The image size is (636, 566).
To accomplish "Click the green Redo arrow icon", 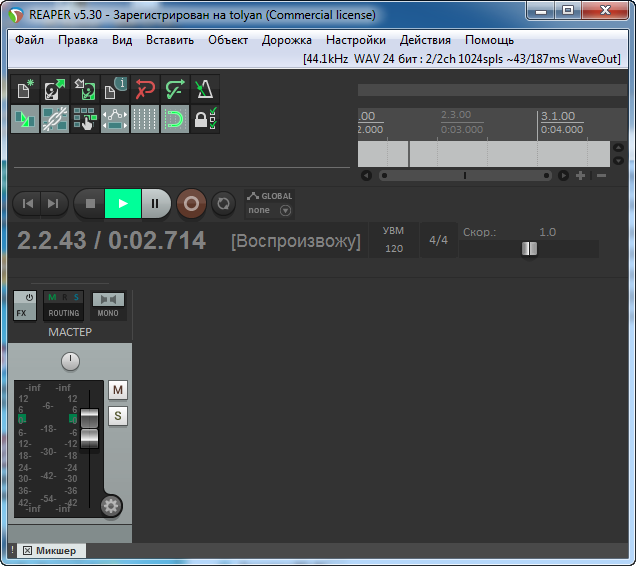I will [x=175, y=90].
